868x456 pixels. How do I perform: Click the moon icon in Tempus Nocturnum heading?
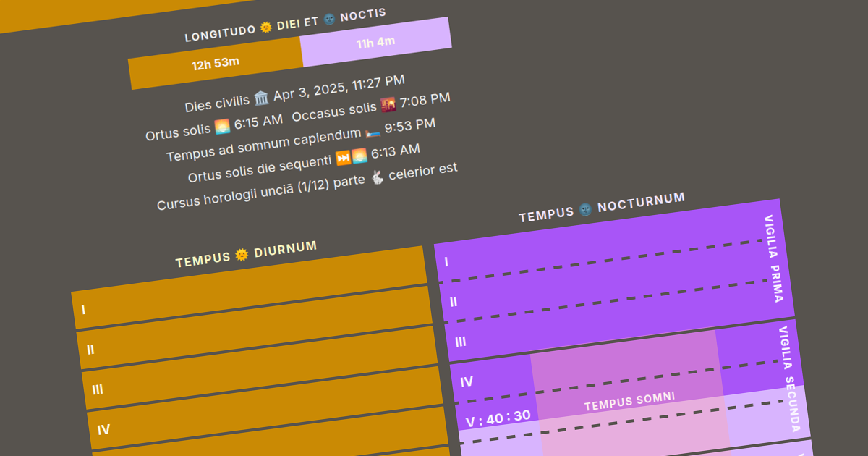click(x=585, y=211)
